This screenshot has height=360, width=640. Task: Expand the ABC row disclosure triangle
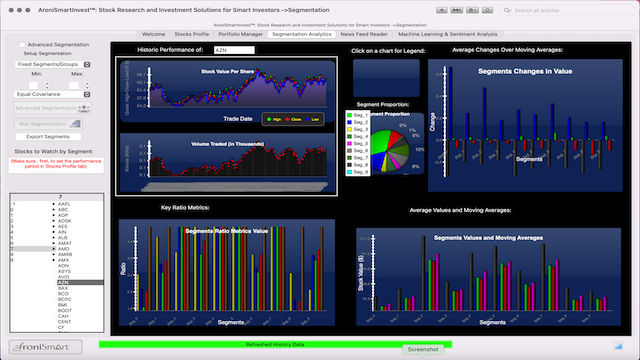[53, 209]
